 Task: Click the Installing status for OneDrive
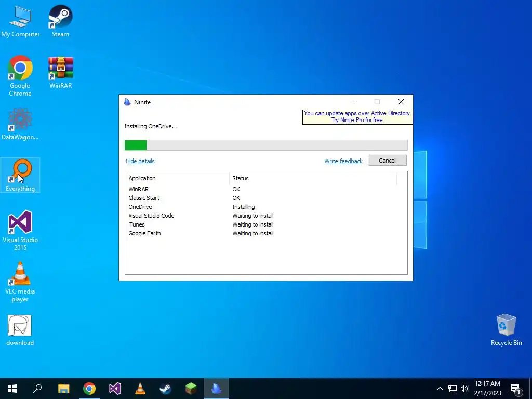(244, 207)
